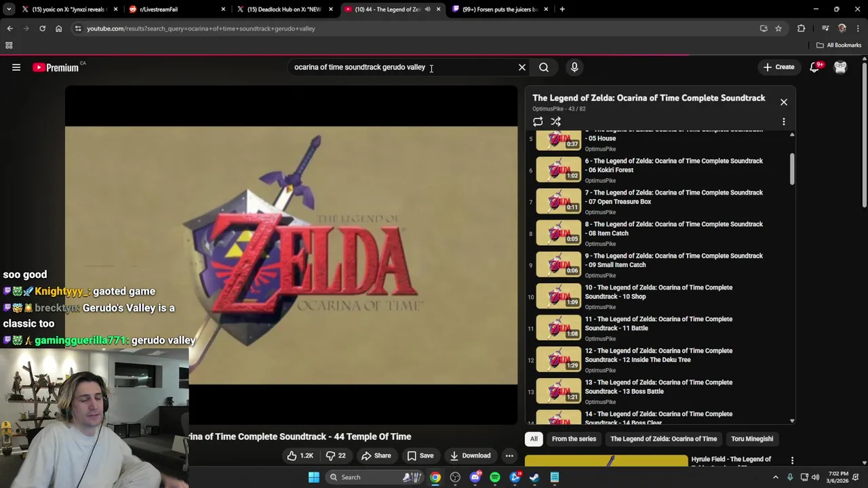Reload the page
The image size is (868, 488).
[x=42, y=28]
